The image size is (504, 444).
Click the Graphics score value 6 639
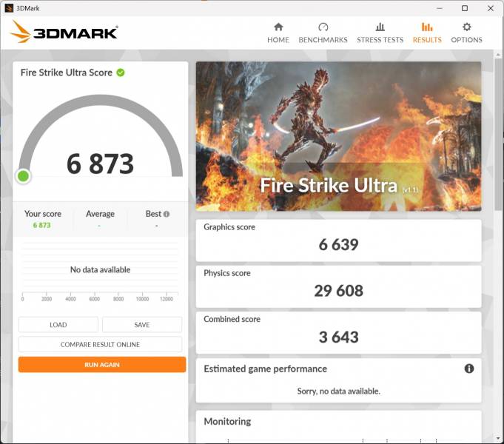point(338,245)
